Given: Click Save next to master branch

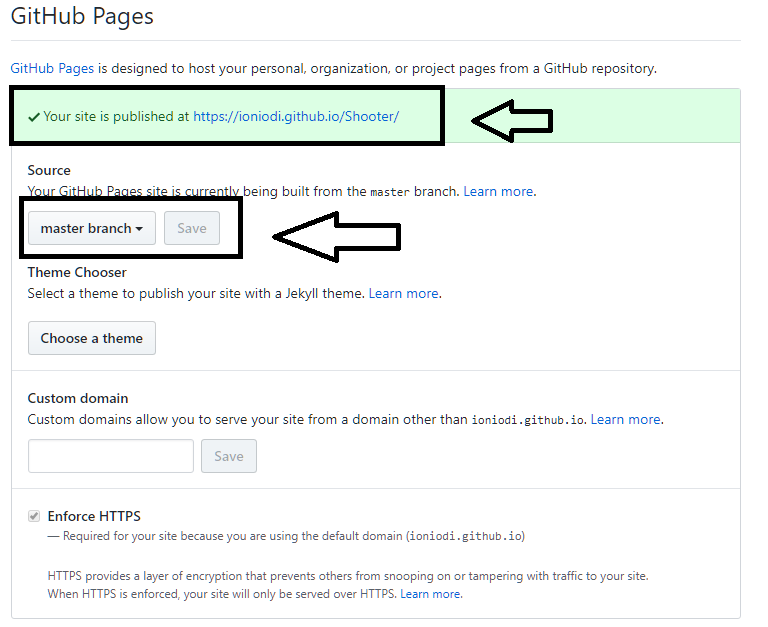Looking at the screenshot, I should coord(192,228).
